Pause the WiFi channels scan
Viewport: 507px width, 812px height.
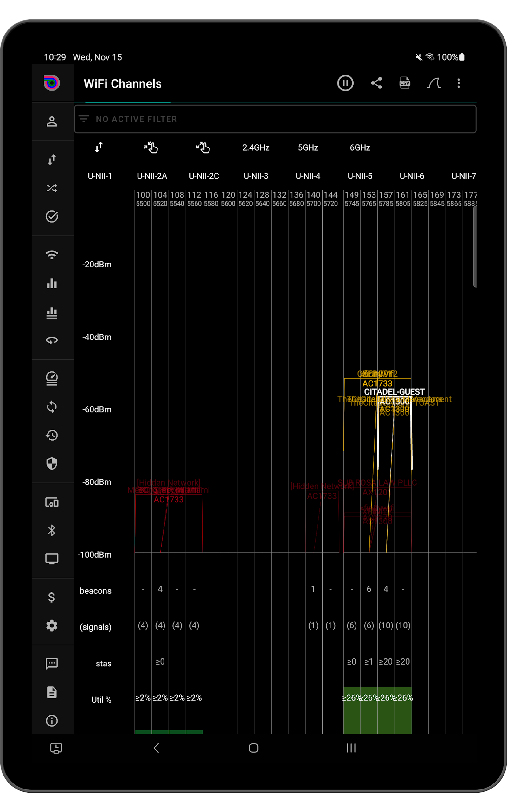[345, 83]
